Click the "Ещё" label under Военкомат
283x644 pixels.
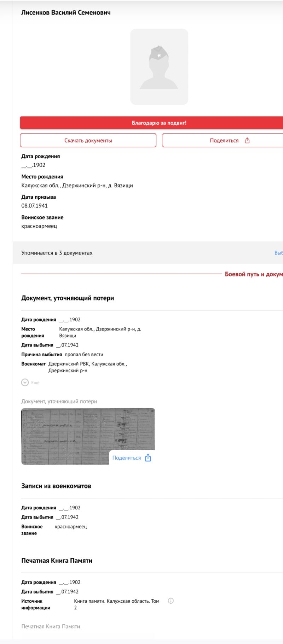click(35, 382)
